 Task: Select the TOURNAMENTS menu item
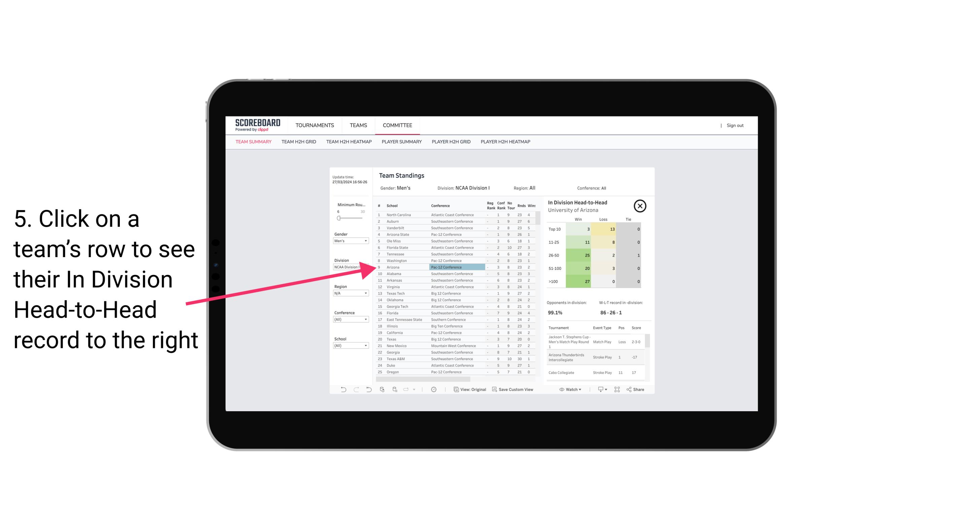tap(315, 125)
